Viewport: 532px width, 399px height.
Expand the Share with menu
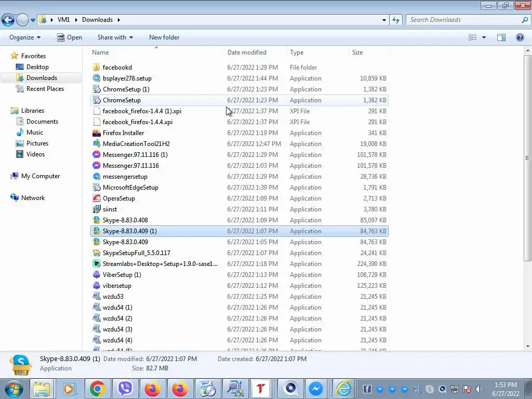click(x=115, y=37)
